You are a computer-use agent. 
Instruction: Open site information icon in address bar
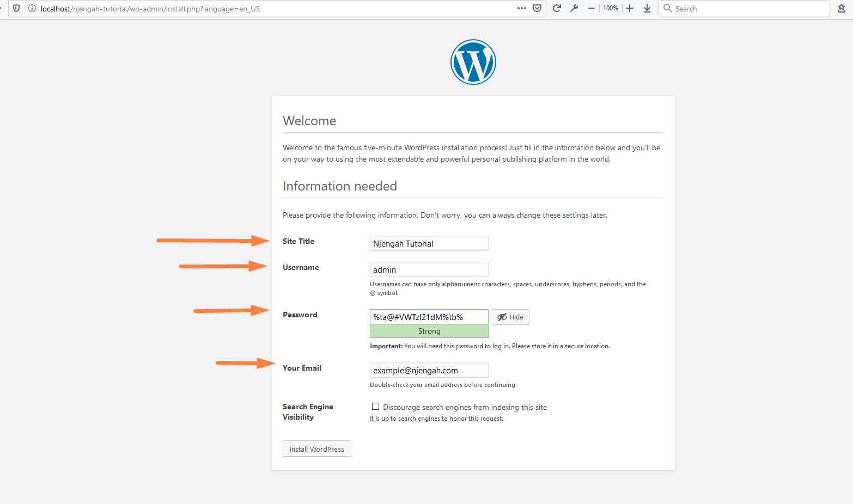[32, 8]
